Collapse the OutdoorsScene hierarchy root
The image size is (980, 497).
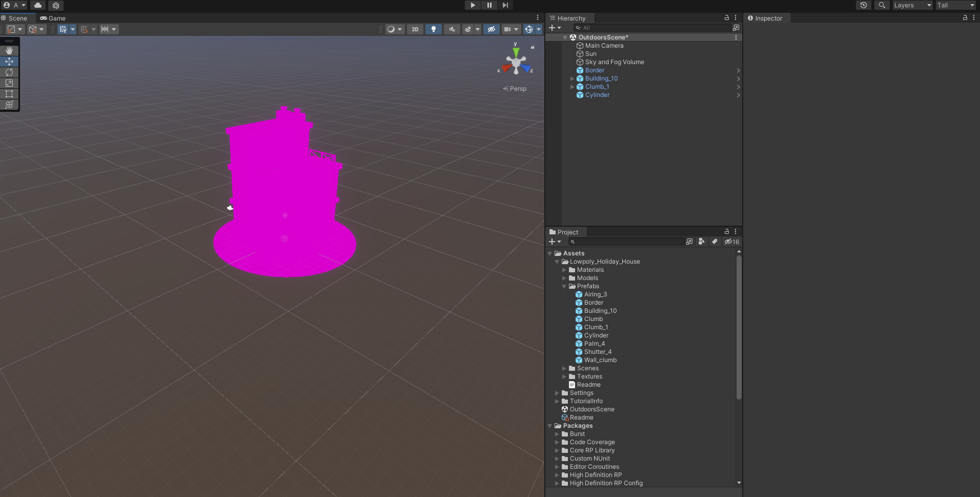click(x=565, y=37)
